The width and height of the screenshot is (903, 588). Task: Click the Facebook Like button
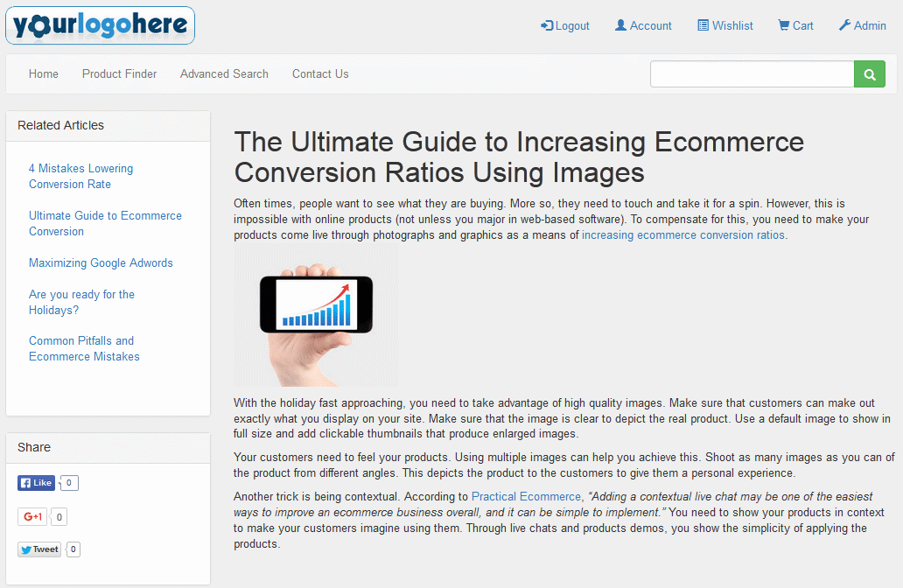[x=36, y=483]
